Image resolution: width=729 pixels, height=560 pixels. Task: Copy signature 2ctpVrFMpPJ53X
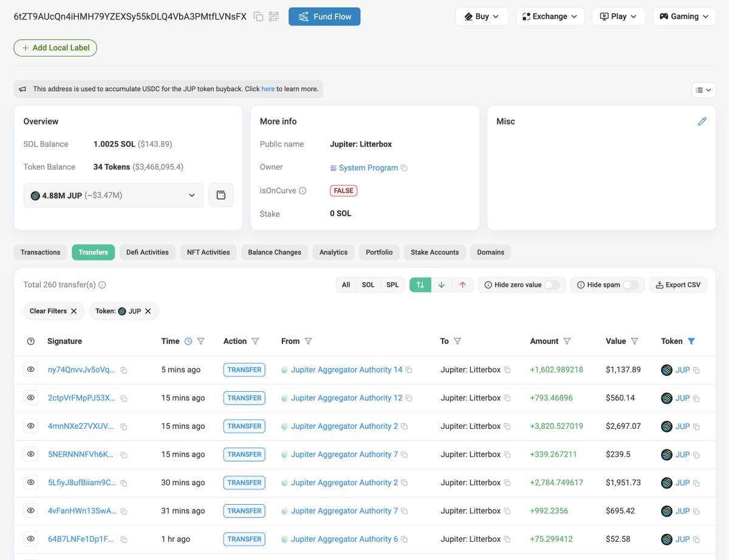coord(123,398)
